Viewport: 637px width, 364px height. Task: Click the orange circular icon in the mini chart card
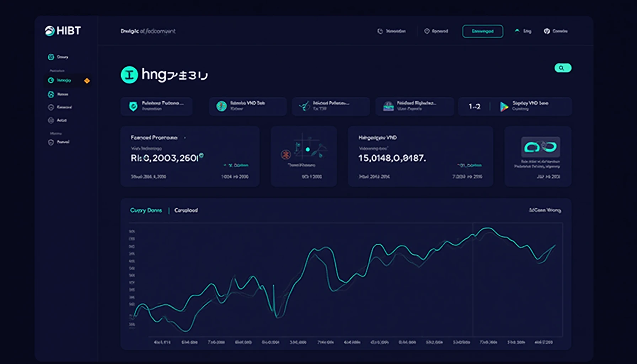tap(286, 154)
